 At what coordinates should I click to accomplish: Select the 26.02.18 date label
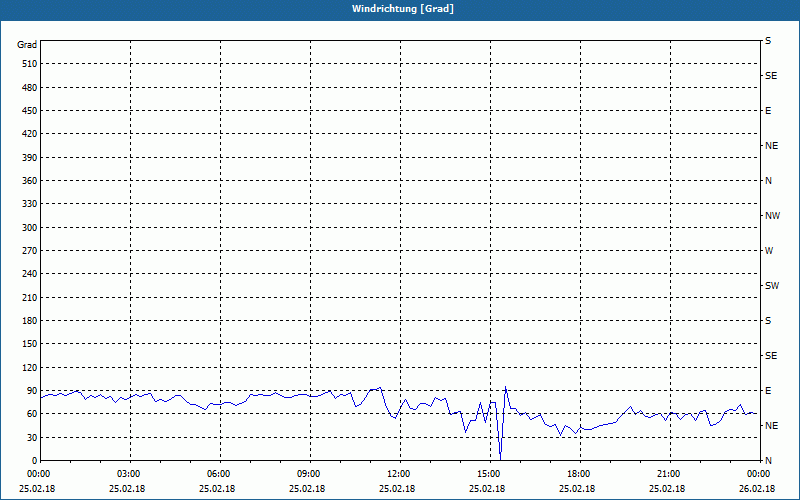[x=757, y=489]
